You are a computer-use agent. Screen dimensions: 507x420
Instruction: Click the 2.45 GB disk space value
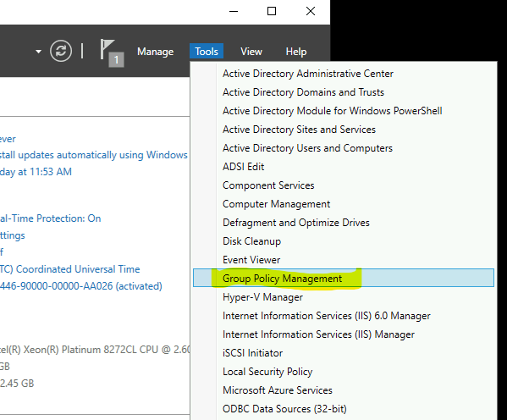point(17,384)
